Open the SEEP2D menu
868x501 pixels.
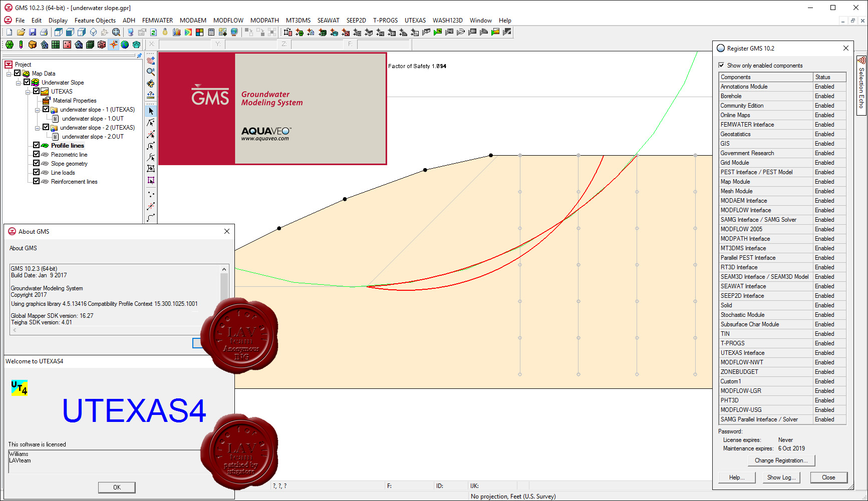[356, 21]
